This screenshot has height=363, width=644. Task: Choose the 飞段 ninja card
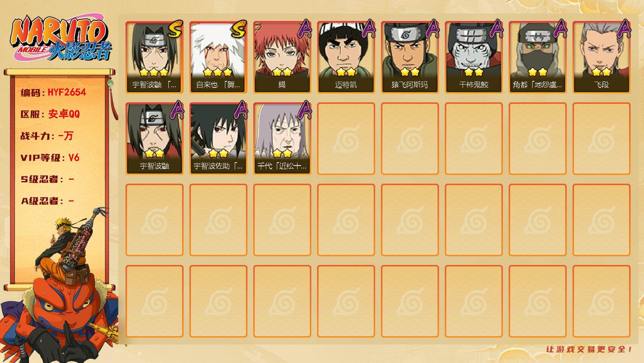[602, 57]
